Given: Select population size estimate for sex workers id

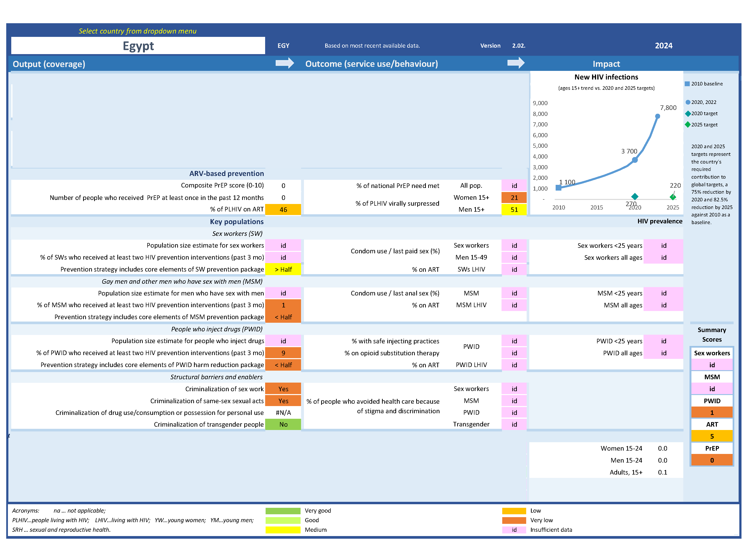Looking at the screenshot, I should tap(283, 245).
